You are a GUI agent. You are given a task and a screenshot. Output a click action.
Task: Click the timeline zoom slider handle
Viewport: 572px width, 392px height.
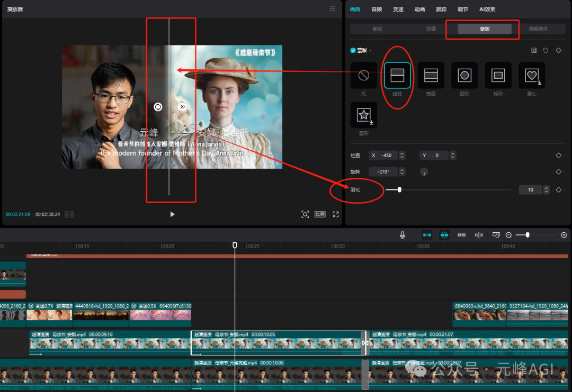[x=528, y=235]
